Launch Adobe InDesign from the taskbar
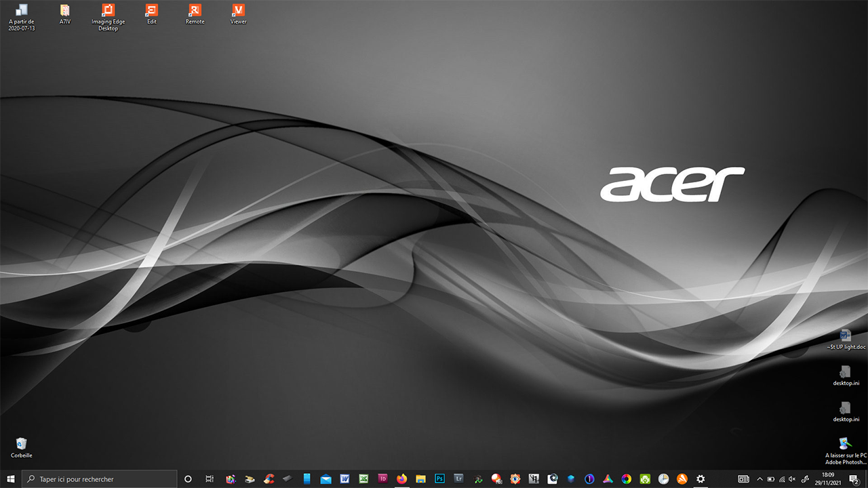 (x=382, y=479)
